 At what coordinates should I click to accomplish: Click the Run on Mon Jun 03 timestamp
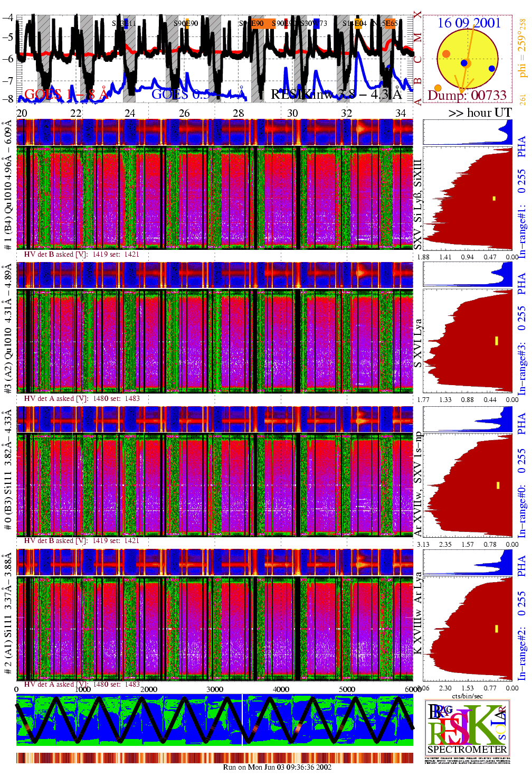(277, 767)
